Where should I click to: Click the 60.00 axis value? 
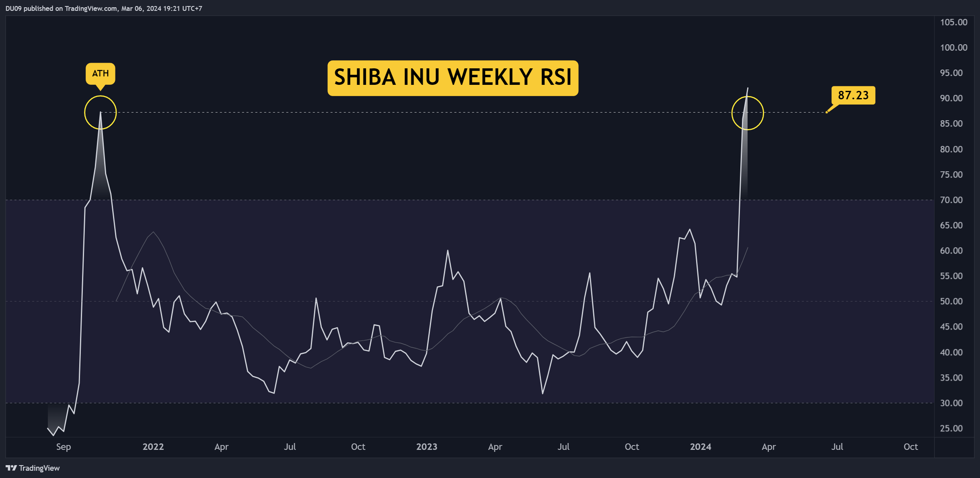click(951, 250)
